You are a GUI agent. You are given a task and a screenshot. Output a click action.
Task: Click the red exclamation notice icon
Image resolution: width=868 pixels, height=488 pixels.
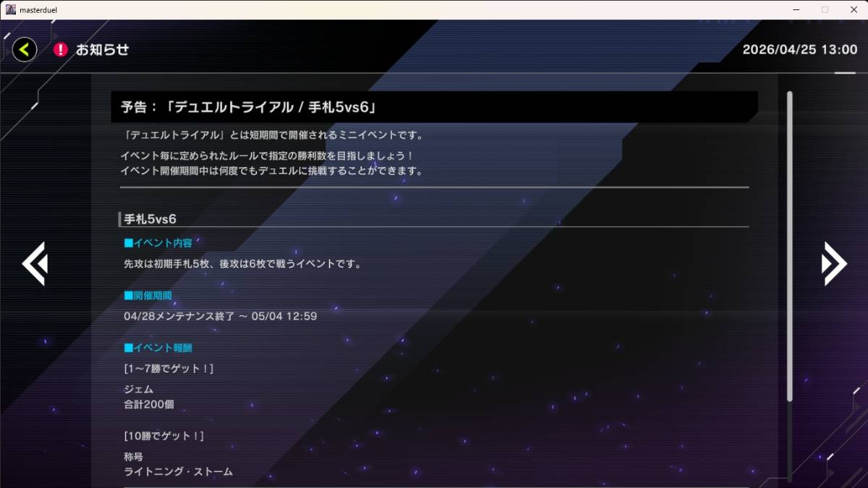pos(61,49)
